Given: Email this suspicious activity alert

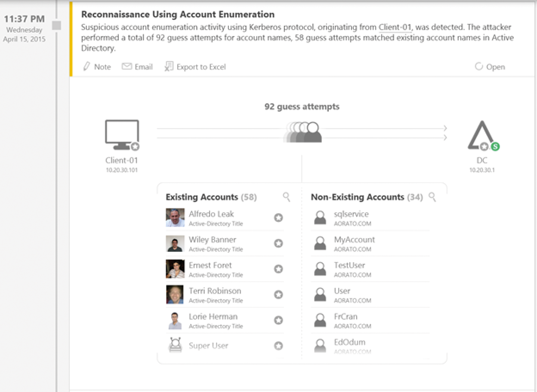Looking at the screenshot, I should pyautogui.click(x=137, y=67).
